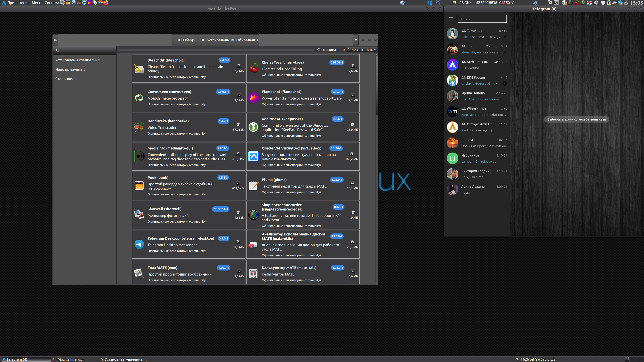Viewport: 644px width, 362px height.
Task: Click the trash icon for Oracle VM VirtualBox
Action: click(x=352, y=154)
